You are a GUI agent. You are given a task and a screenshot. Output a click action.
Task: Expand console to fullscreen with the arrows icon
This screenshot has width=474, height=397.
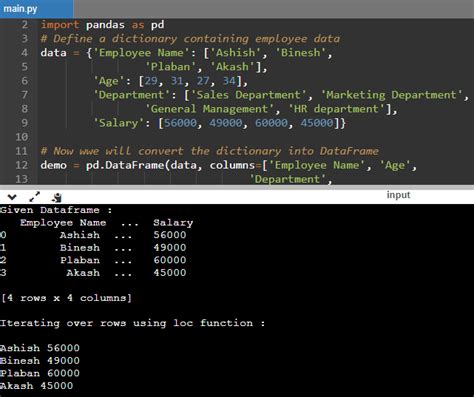(35, 197)
